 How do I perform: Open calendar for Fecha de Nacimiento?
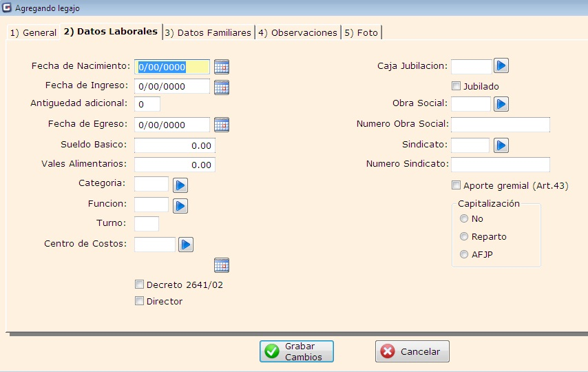pyautogui.click(x=221, y=67)
